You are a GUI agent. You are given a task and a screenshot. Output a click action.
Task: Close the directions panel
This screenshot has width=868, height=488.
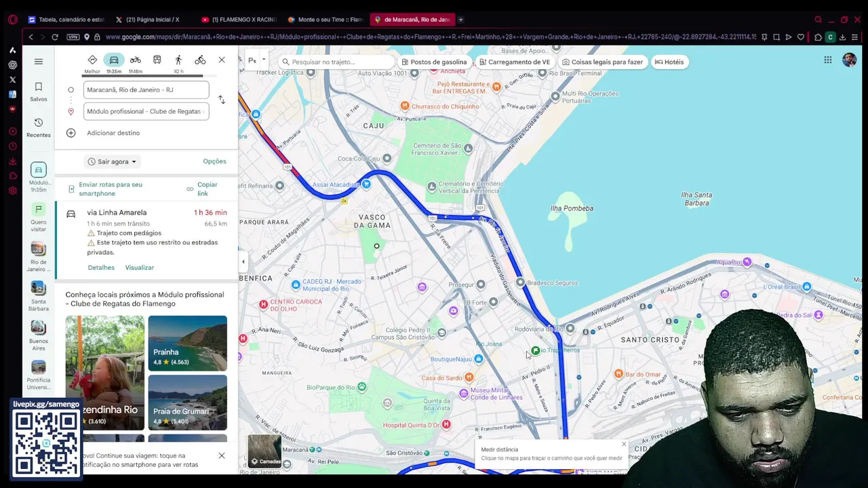[x=222, y=60]
